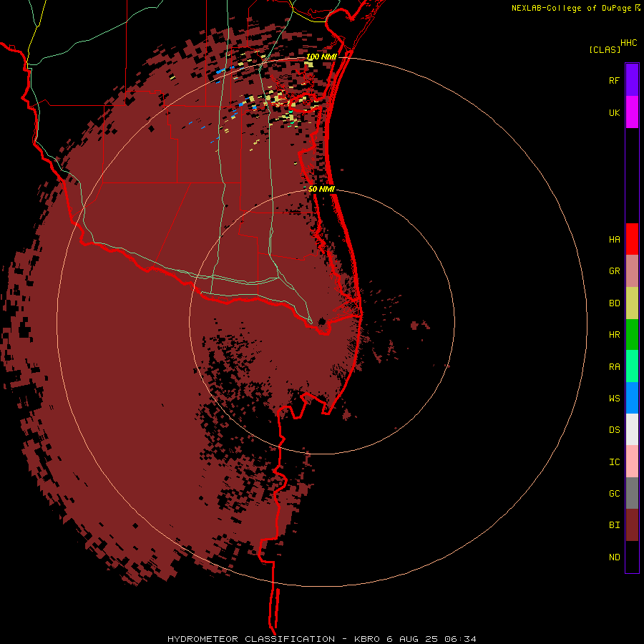Click the '[CLAS]' legend unit text

point(605,49)
